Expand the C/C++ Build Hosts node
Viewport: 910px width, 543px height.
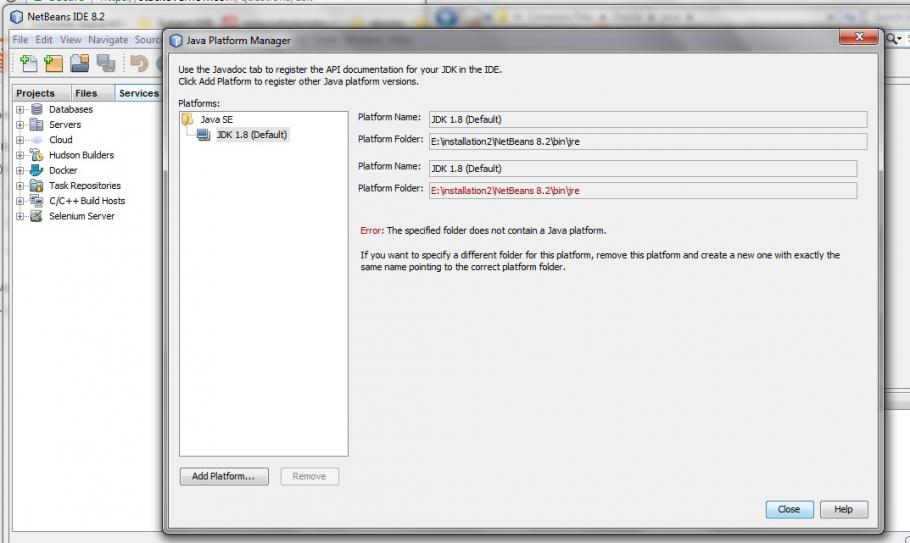pos(20,201)
